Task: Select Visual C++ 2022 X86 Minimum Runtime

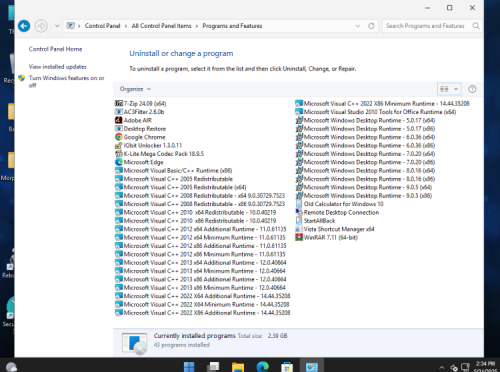Action: [382, 103]
